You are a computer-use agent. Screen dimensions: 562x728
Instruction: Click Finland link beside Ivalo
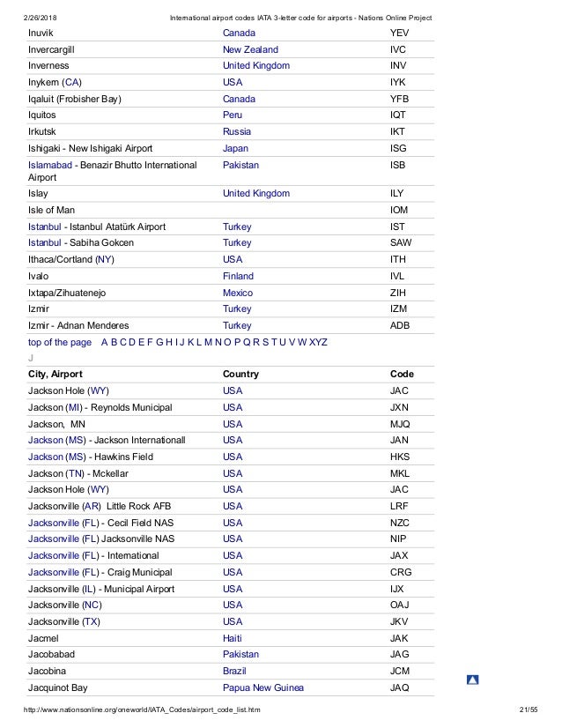[x=238, y=276]
